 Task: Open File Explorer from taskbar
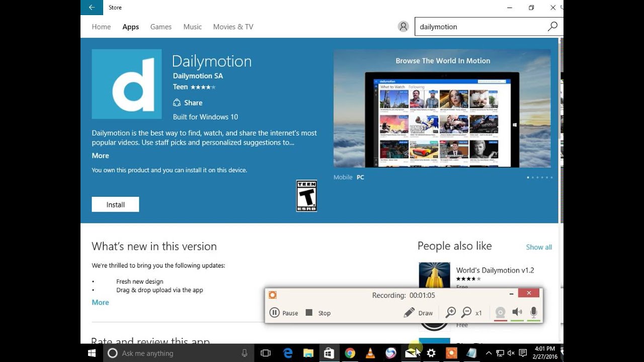[x=308, y=353]
